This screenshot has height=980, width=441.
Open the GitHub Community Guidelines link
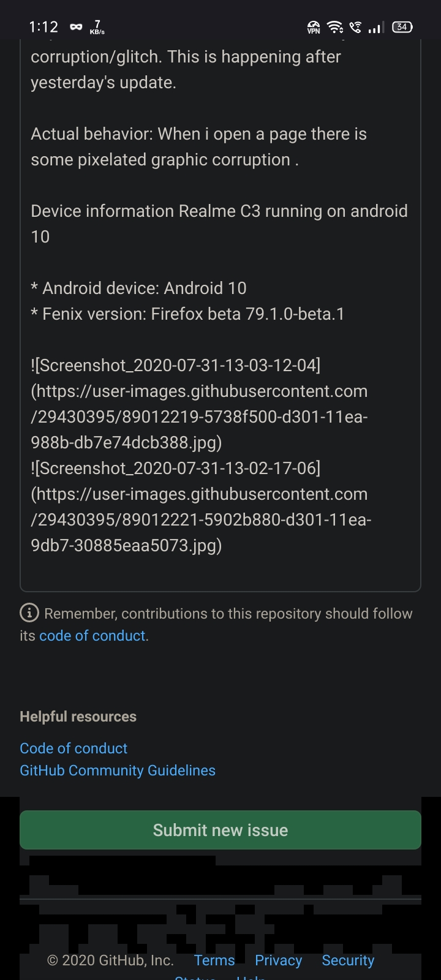(x=118, y=770)
